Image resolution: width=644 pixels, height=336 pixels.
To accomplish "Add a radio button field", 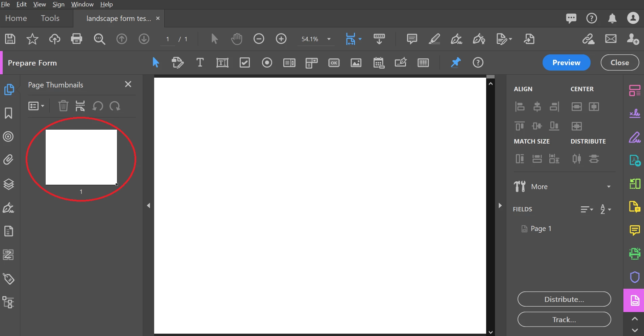I will click(267, 62).
